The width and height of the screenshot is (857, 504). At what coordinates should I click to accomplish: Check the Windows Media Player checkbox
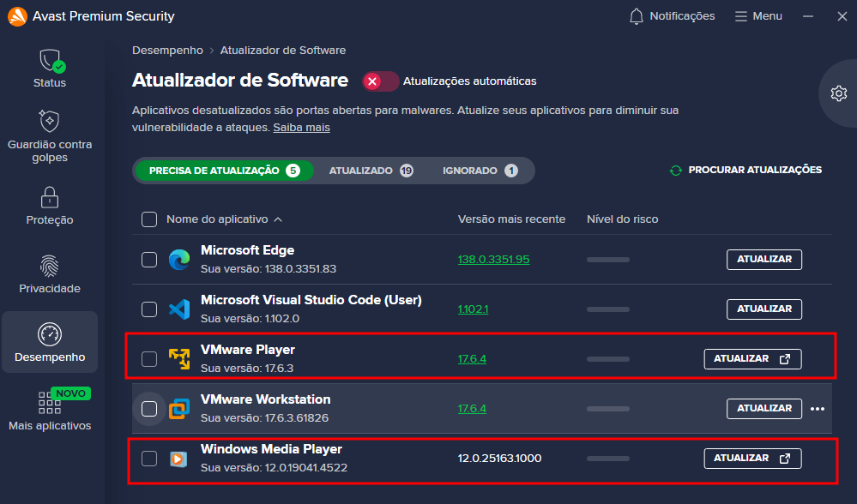point(149,459)
